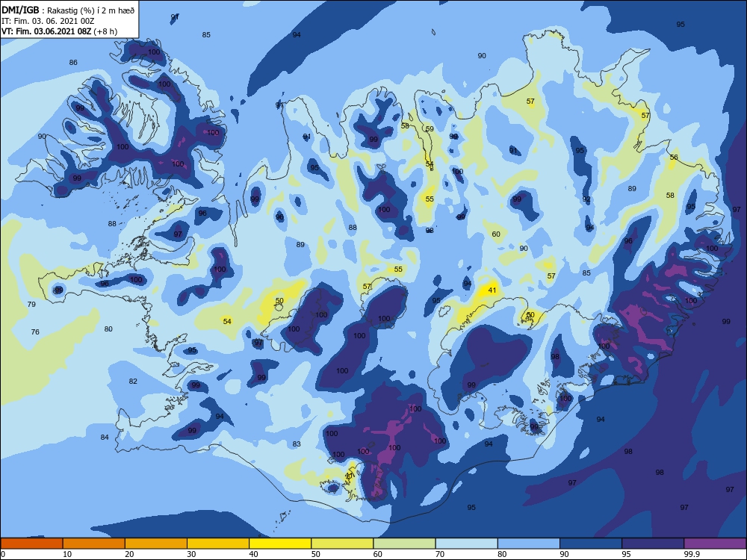The width and height of the screenshot is (747, 560).
Task: Click the pale yellow 50–60 legend swatch
Action: [x=342, y=544]
